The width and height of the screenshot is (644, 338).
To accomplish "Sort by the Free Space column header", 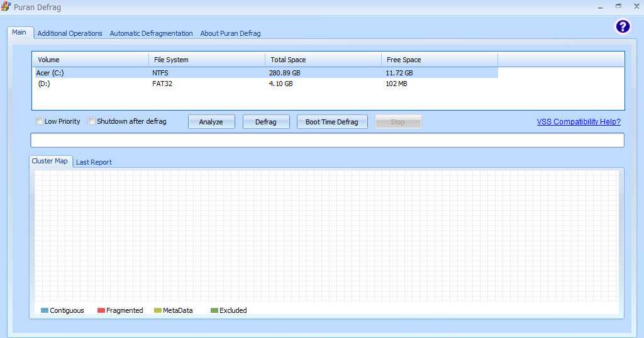I will pyautogui.click(x=439, y=60).
